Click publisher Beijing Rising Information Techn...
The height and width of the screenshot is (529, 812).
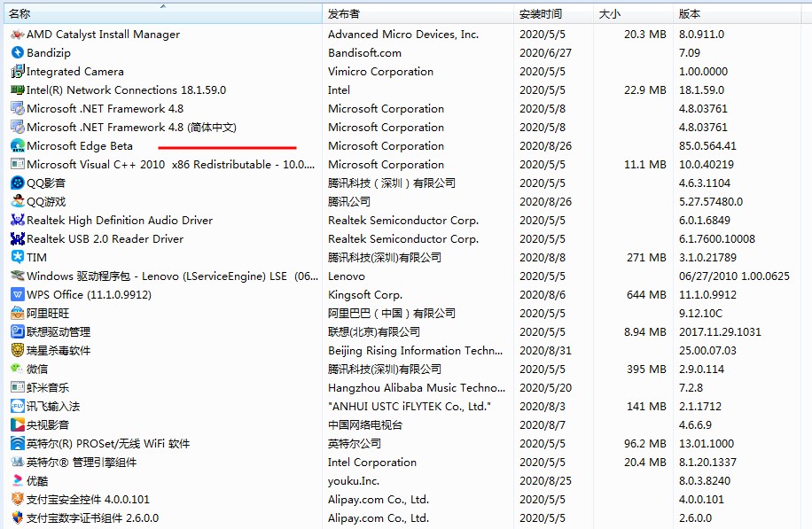(416, 350)
